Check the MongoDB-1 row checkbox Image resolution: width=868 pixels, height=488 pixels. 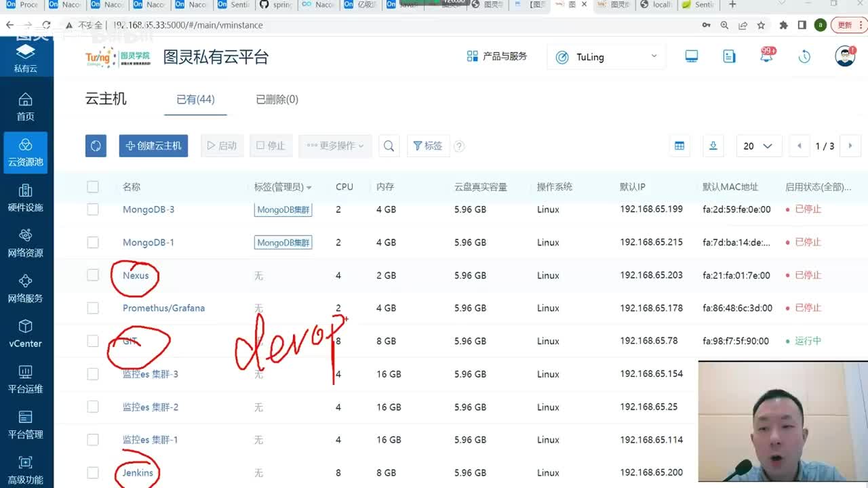[x=93, y=243]
